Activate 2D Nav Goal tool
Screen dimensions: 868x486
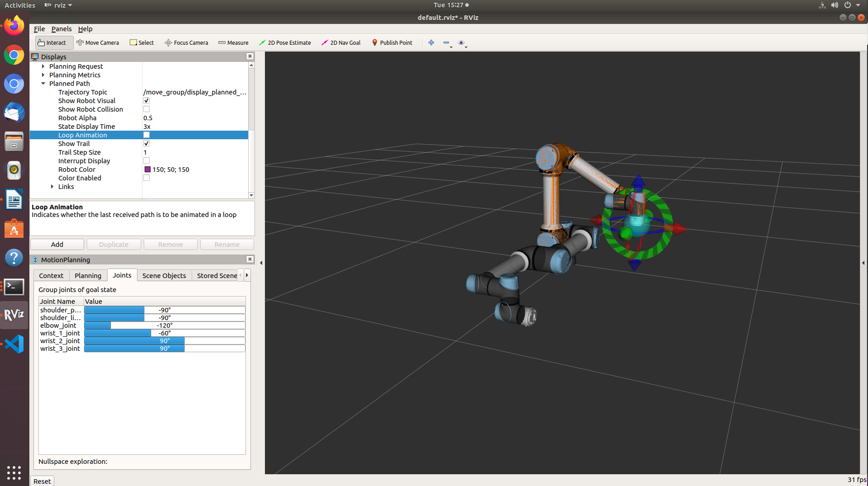pos(341,42)
